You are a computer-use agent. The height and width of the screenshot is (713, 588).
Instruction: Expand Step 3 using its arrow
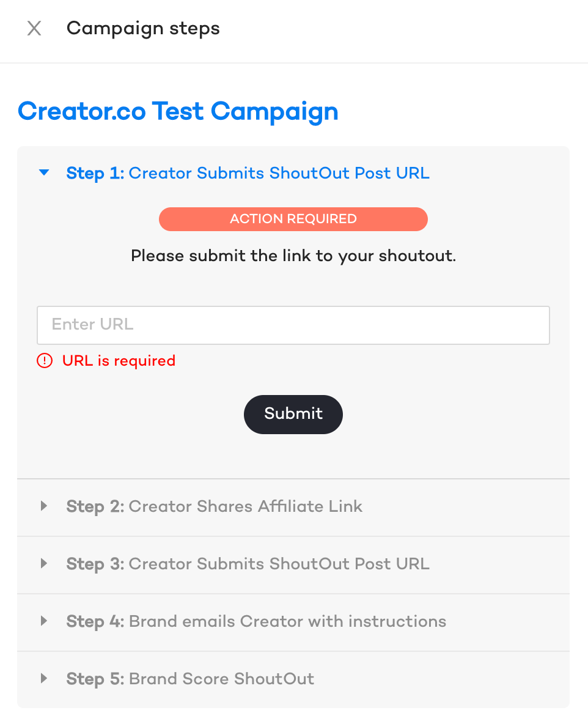43,563
